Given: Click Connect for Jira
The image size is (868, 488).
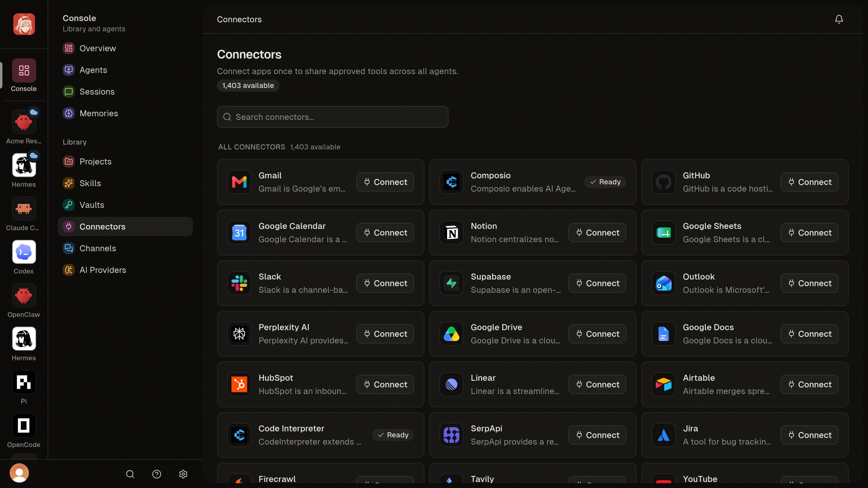Looking at the screenshot, I should (809, 435).
